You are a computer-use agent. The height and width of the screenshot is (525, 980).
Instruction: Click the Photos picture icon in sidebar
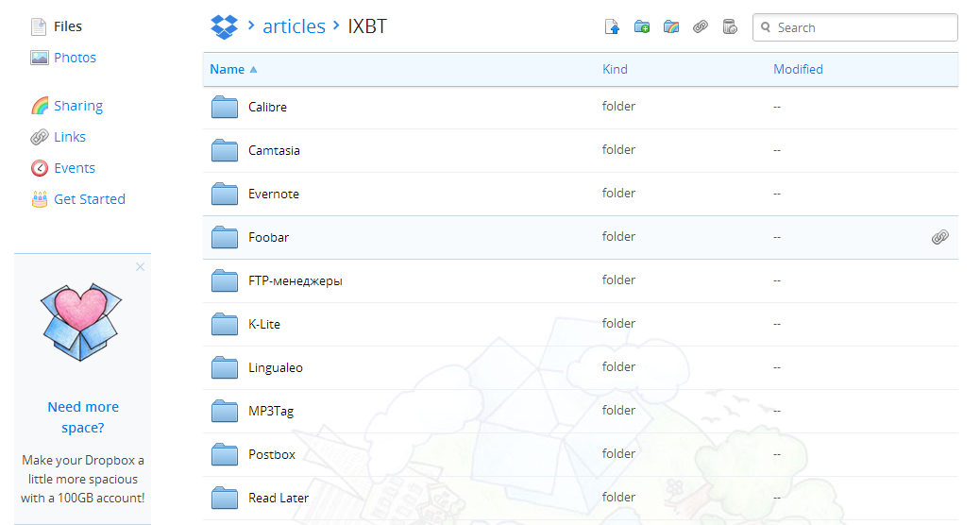[x=40, y=58]
